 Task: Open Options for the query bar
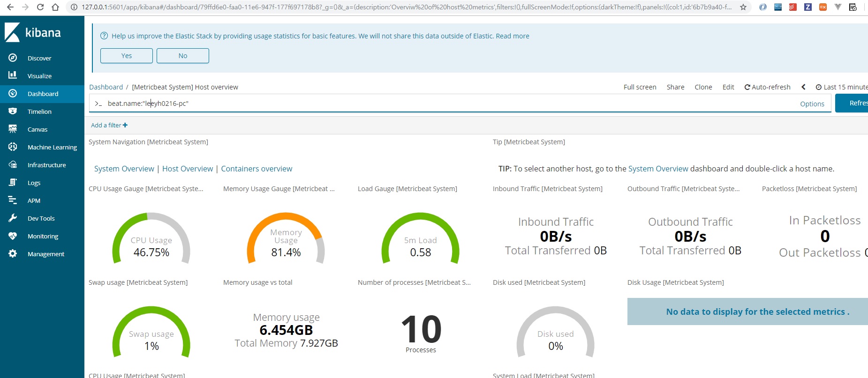click(812, 104)
